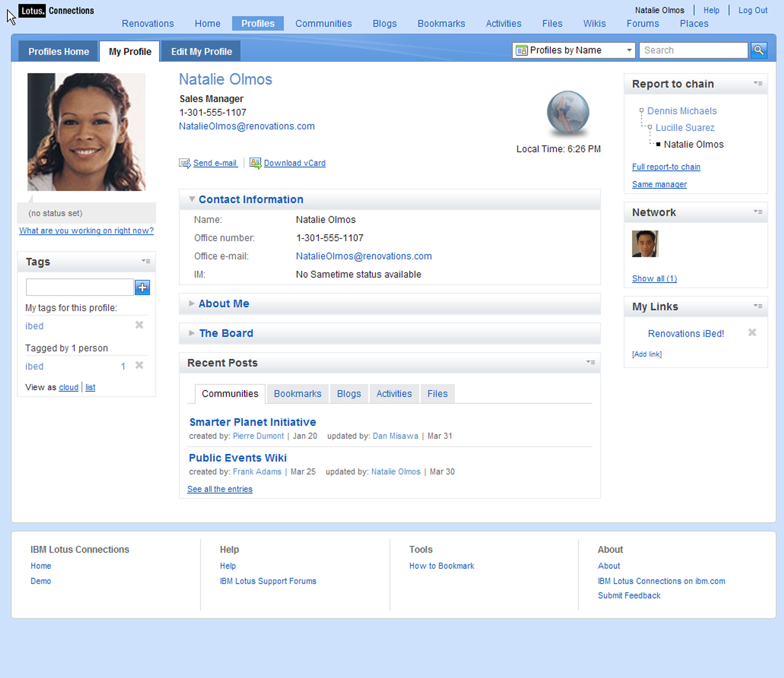
Task: Click the Full report-to chain link
Action: 666,167
